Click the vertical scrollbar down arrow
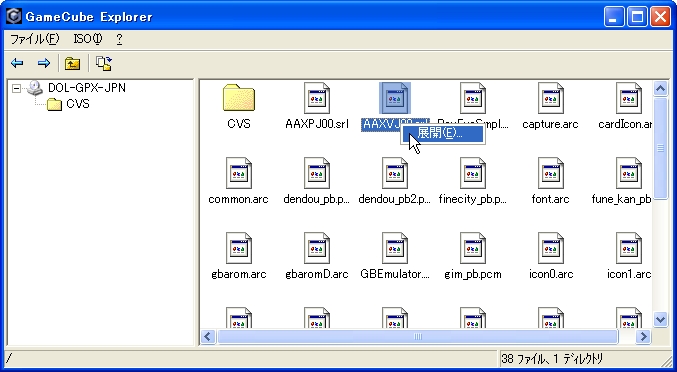Viewport: 677px width, 372px height. pos(661,320)
